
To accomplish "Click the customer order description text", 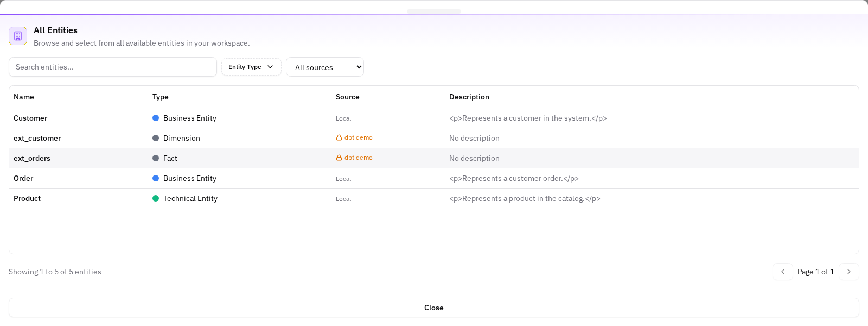I will 514,178.
